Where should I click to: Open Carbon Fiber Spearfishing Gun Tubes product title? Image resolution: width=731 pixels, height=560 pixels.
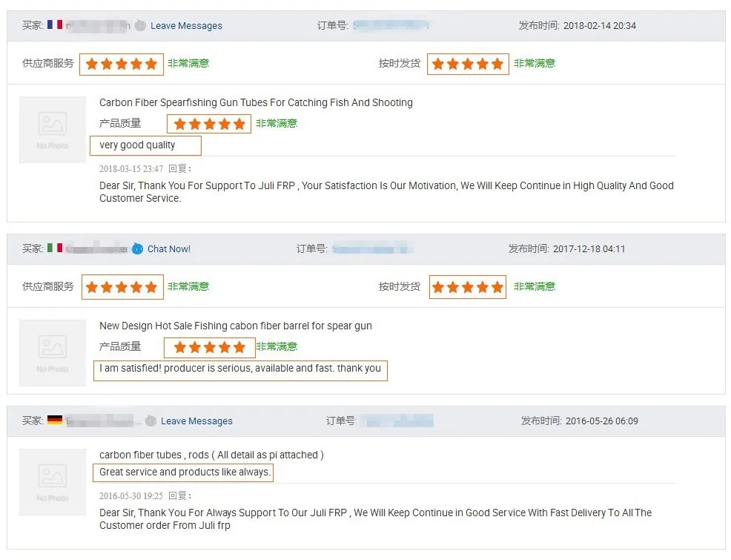tap(256, 102)
